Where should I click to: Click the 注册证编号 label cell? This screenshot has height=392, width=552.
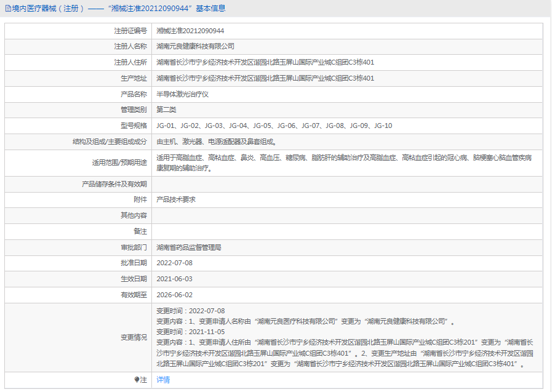(78, 31)
